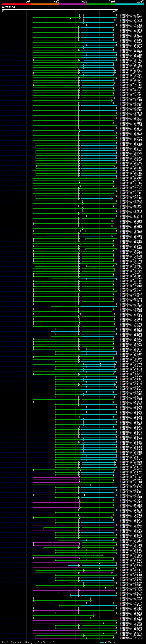This screenshot has width=146, height=644.
Task: Select label UniRef100_C6TDV4
Action: 131,261
